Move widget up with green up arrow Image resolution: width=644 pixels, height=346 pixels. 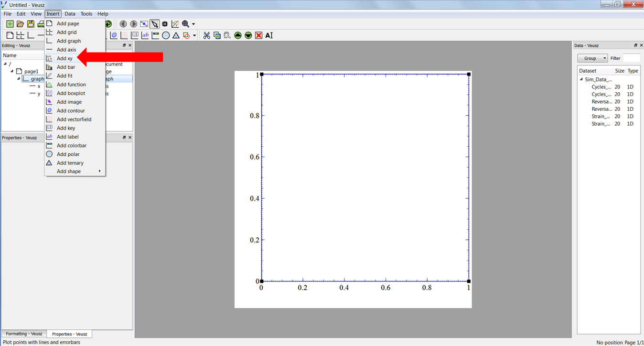click(238, 35)
